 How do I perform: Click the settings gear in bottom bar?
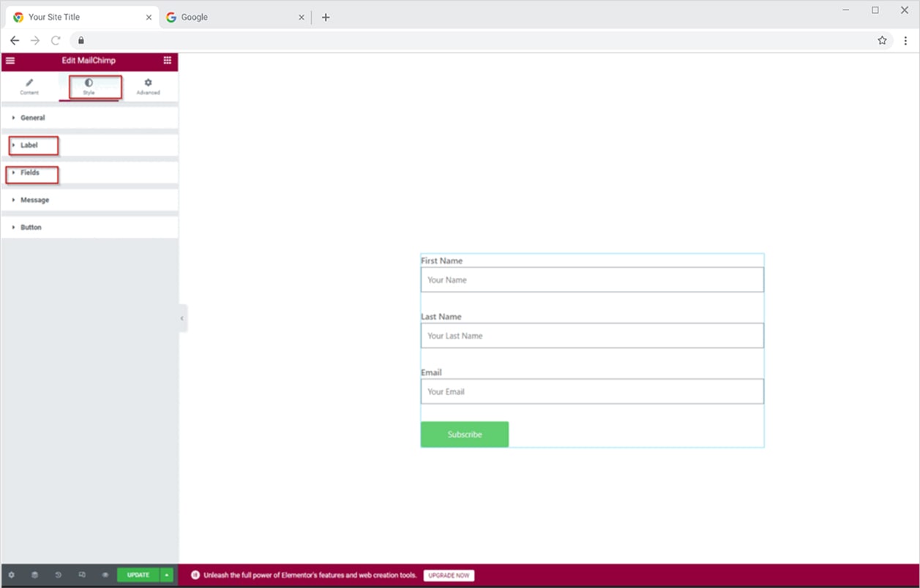pos(11,575)
